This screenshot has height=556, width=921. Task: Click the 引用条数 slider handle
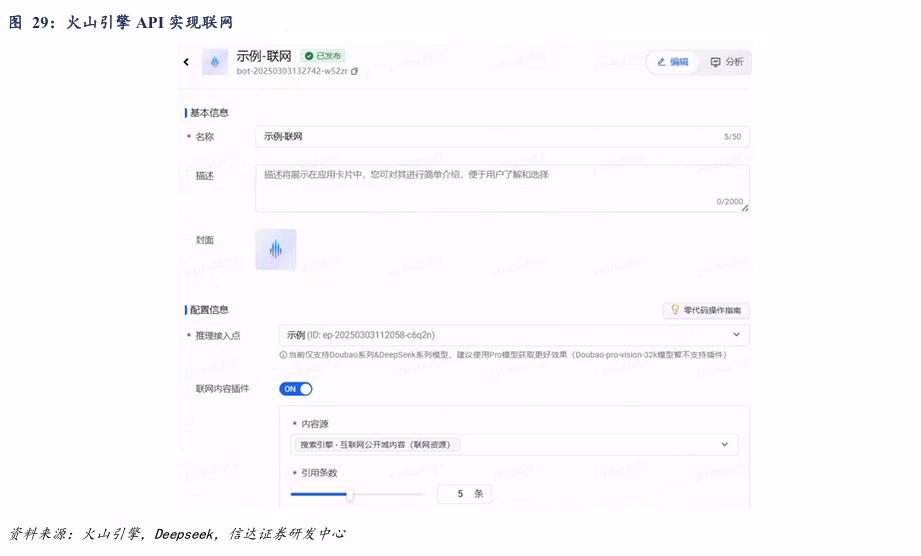[x=349, y=494]
